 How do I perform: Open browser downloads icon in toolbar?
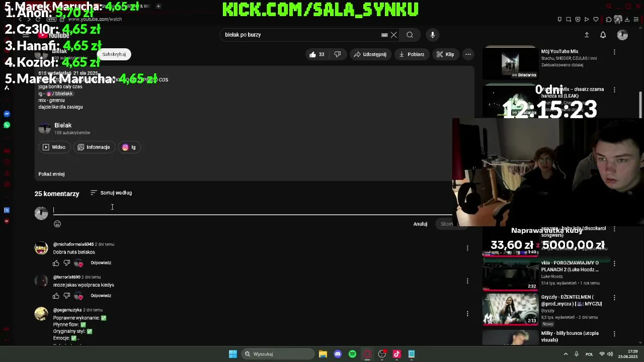pyautogui.click(x=627, y=20)
